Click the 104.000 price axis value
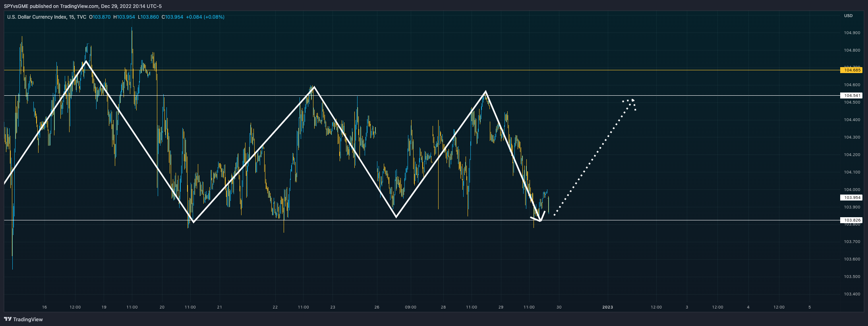This screenshot has width=868, height=326. (852, 190)
